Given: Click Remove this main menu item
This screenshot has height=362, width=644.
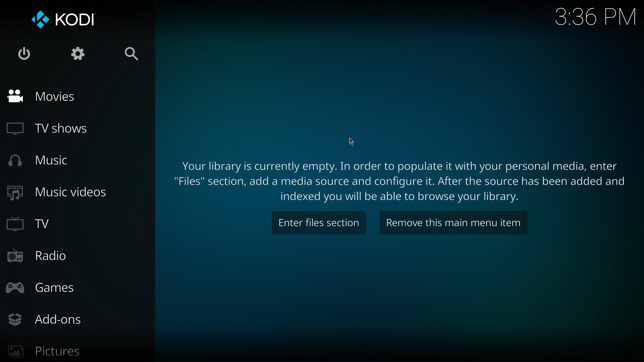Looking at the screenshot, I should tap(453, 222).
